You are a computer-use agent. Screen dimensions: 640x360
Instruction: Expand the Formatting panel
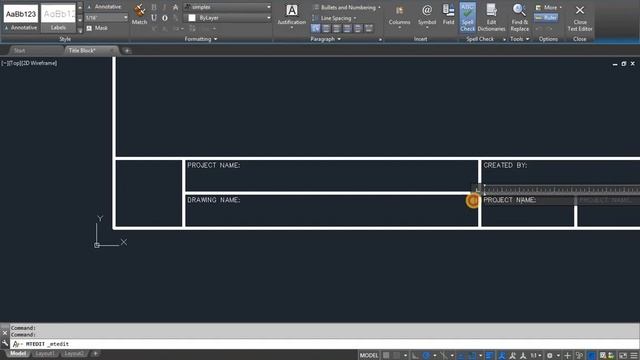point(201,39)
